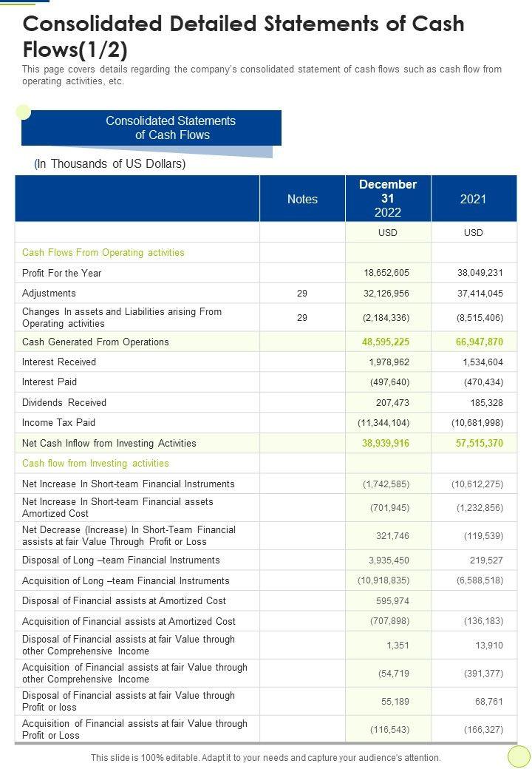Click the 38,939,916 net cash inflow value

(x=385, y=444)
